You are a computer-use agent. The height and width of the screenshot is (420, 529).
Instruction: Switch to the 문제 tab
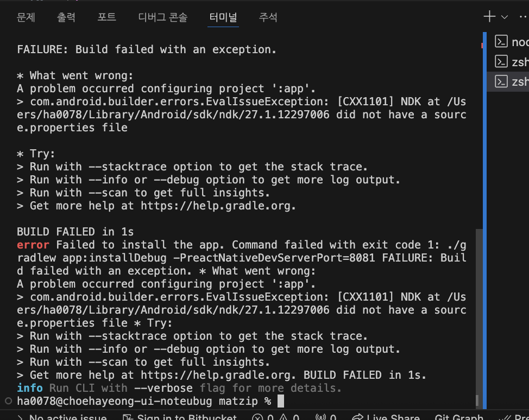click(26, 17)
